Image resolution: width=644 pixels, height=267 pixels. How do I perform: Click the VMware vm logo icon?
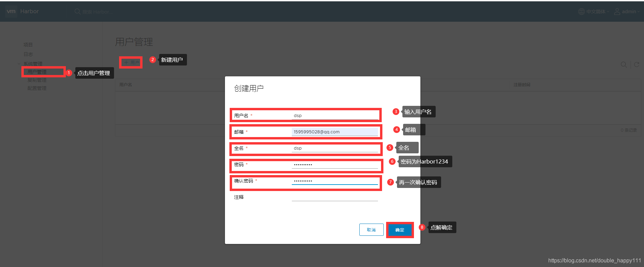pos(11,11)
